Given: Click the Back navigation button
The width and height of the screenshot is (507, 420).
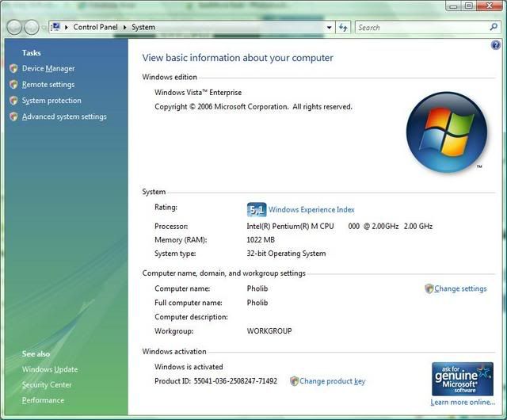Looking at the screenshot, I should [14, 28].
